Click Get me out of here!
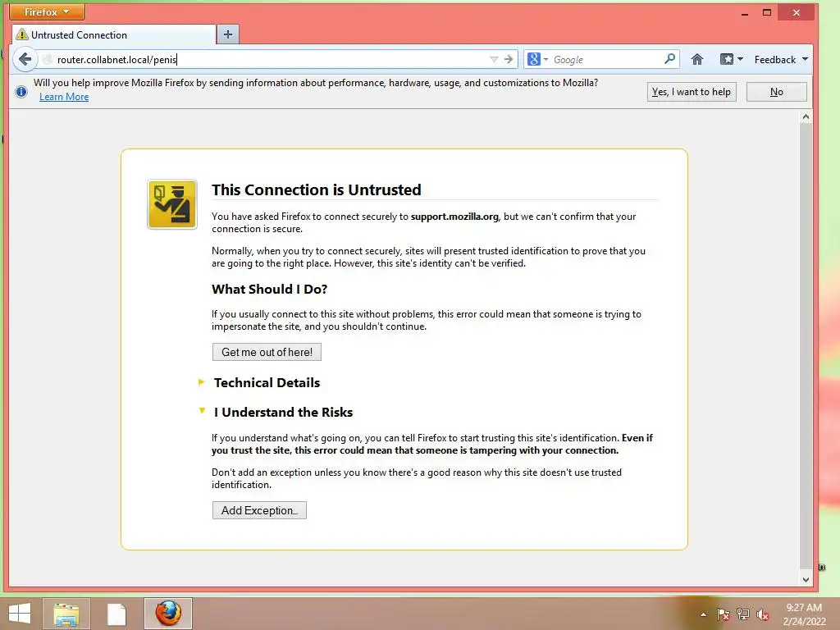The width and height of the screenshot is (840, 630). (x=267, y=352)
